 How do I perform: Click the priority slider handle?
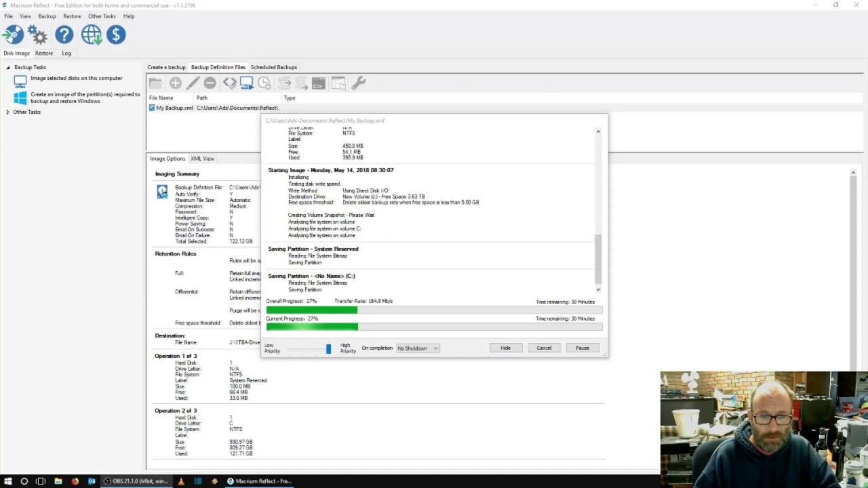click(328, 348)
